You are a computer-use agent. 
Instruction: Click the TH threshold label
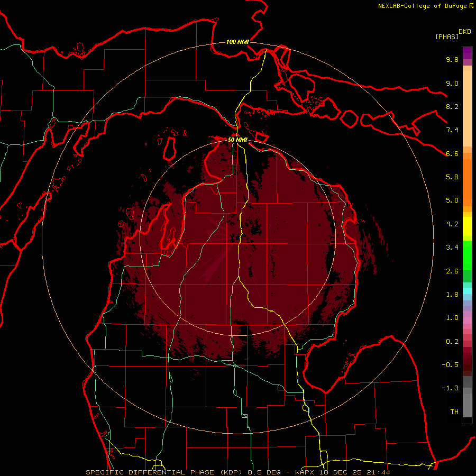(454, 412)
